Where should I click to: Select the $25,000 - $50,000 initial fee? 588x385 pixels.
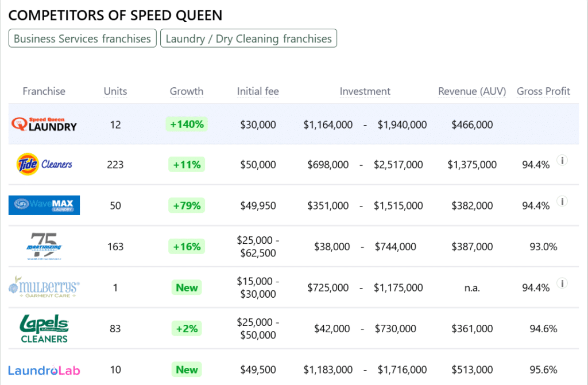click(258, 328)
